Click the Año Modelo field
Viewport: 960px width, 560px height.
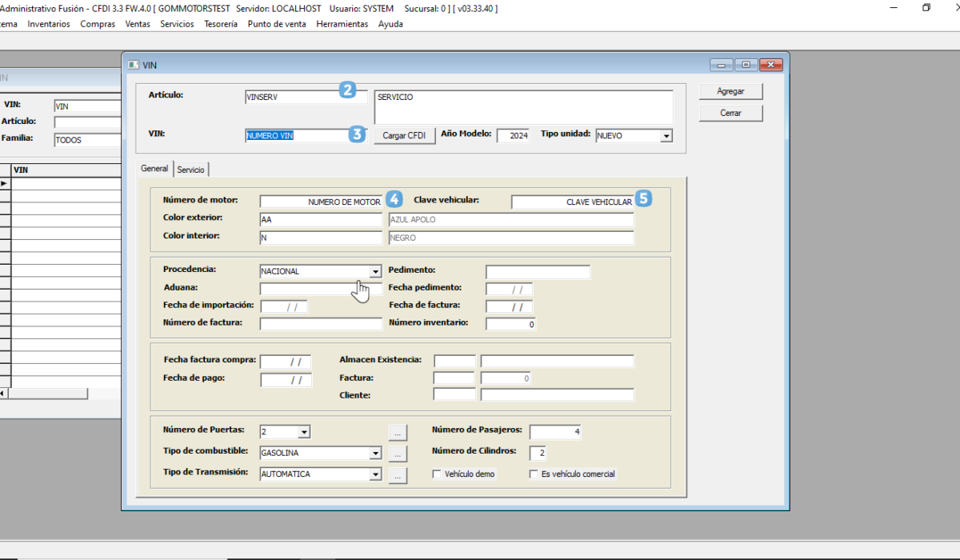coord(513,136)
